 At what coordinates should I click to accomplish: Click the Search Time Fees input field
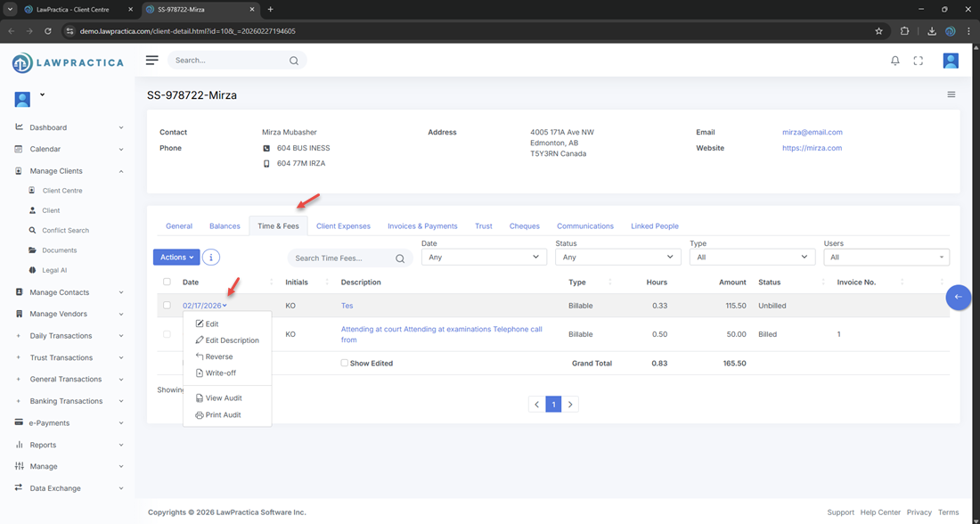[341, 258]
